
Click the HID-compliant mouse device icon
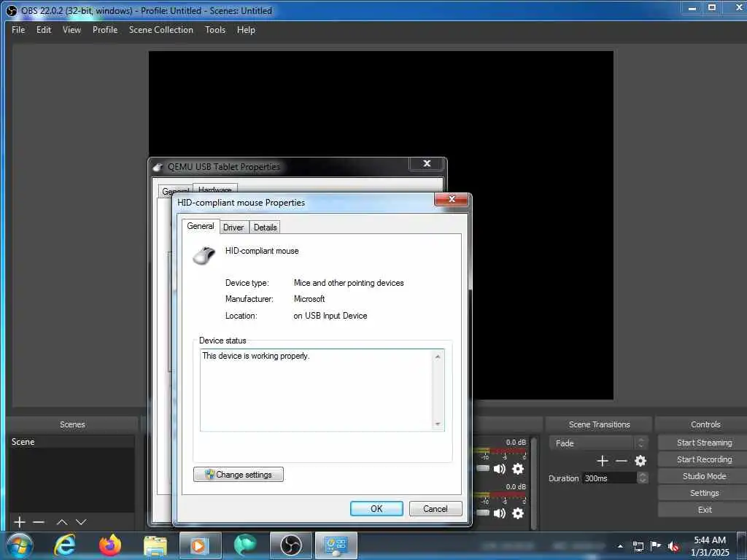click(204, 255)
